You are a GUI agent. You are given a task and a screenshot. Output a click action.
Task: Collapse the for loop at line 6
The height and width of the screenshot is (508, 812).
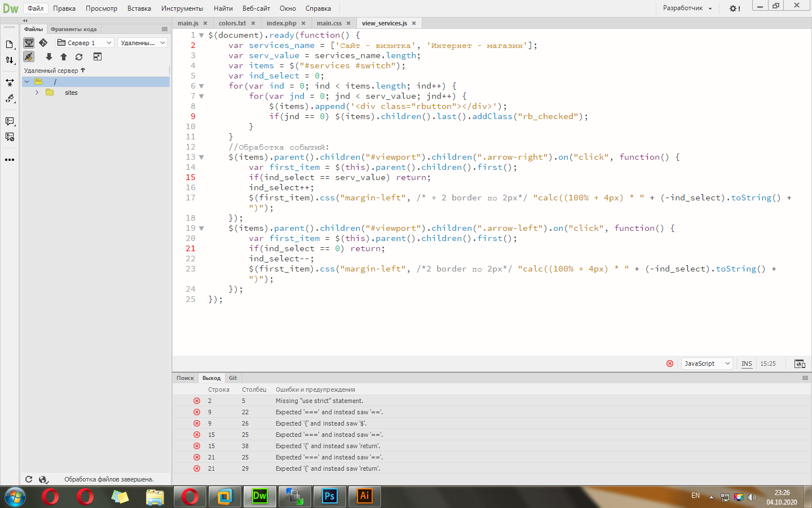pos(201,86)
